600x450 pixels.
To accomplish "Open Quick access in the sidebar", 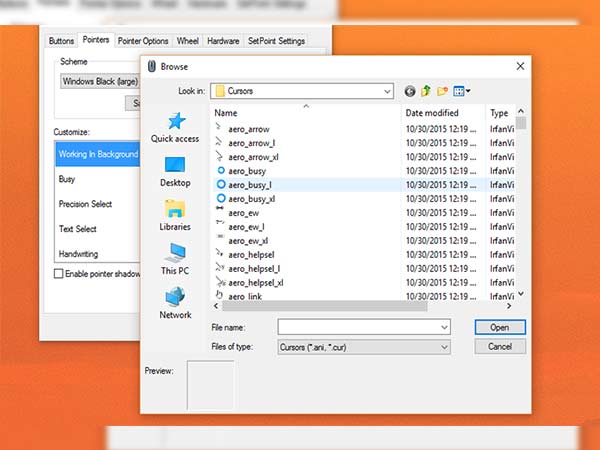I will coord(175,127).
